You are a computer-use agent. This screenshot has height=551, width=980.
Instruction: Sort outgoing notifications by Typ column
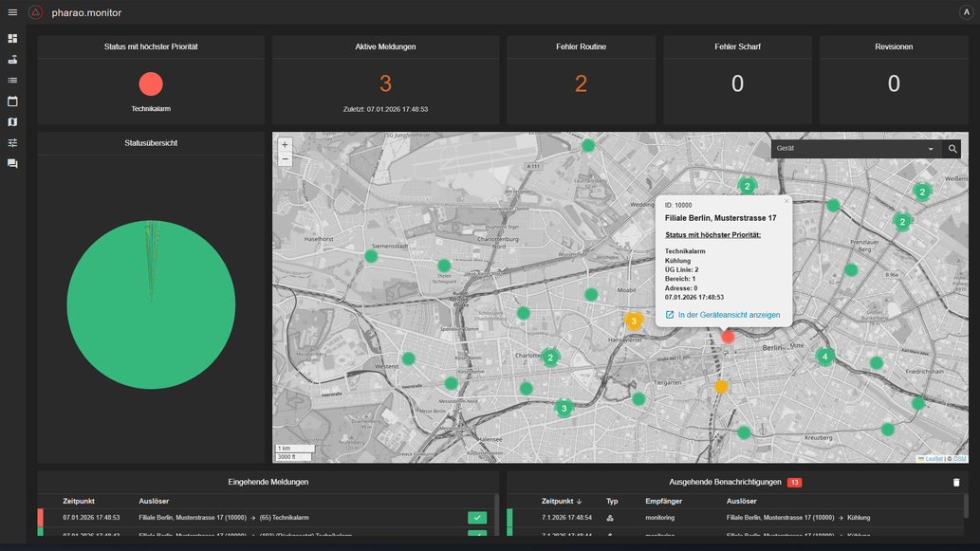coord(612,501)
